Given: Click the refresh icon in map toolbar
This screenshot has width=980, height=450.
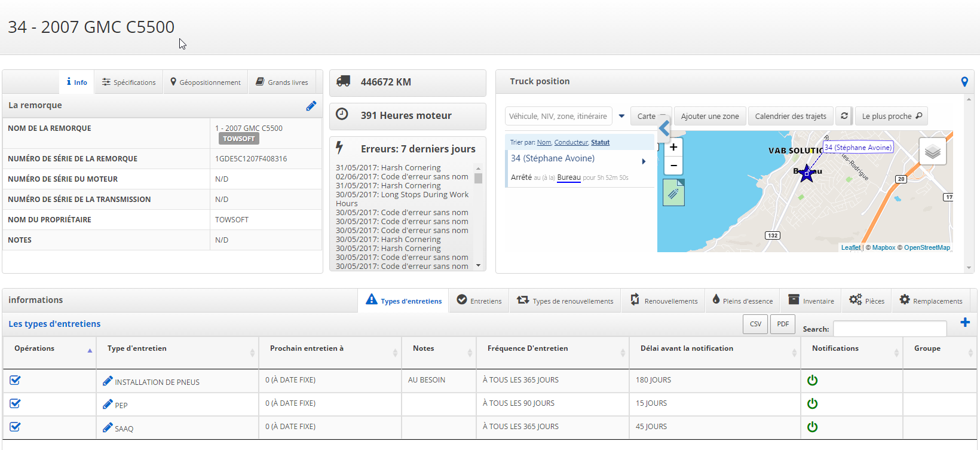Looking at the screenshot, I should [x=844, y=116].
